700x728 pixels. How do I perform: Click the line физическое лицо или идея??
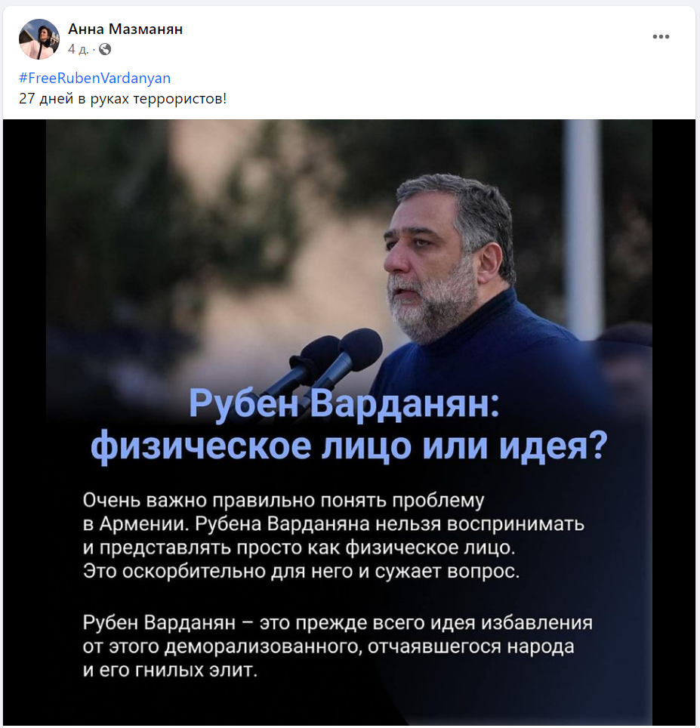tap(349, 446)
